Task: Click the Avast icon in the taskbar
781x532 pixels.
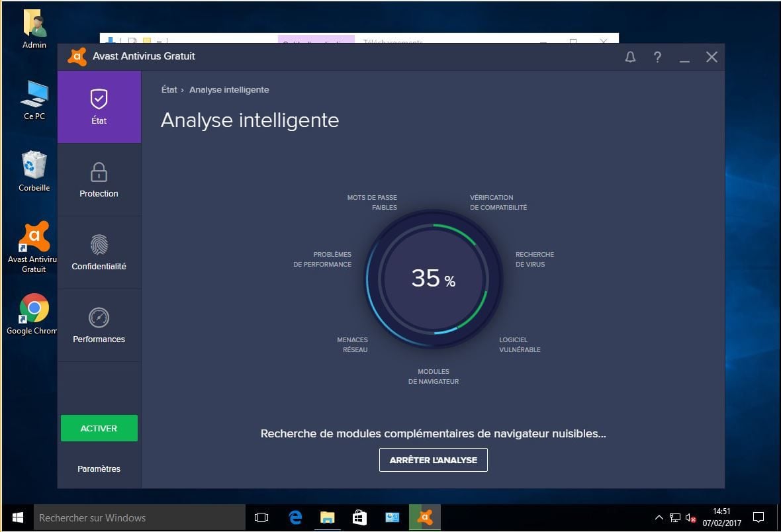Action: [425, 517]
